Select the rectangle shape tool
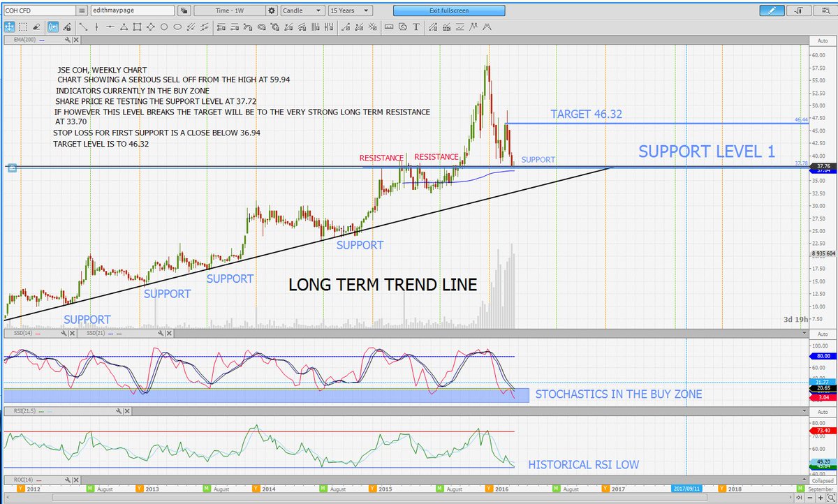 click(137, 27)
